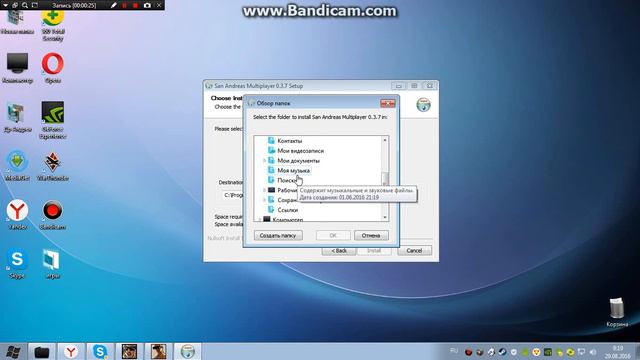Click Cancel in the Setup window
The height and width of the screenshot is (360, 640).
(x=414, y=251)
